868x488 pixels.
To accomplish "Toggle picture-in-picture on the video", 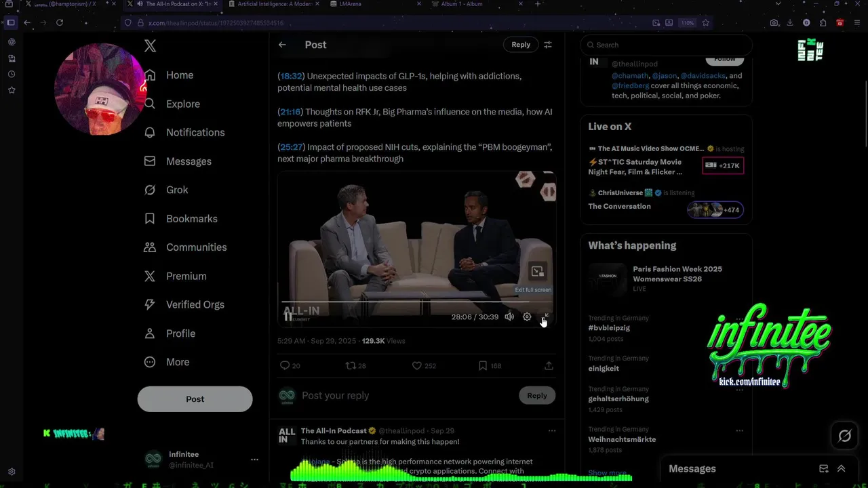I will click(538, 272).
